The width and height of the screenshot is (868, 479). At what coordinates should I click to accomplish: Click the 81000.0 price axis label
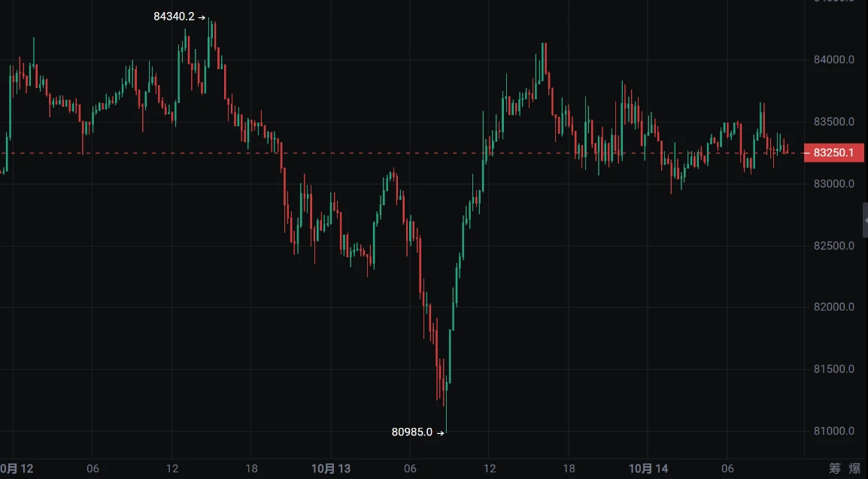pos(833,431)
